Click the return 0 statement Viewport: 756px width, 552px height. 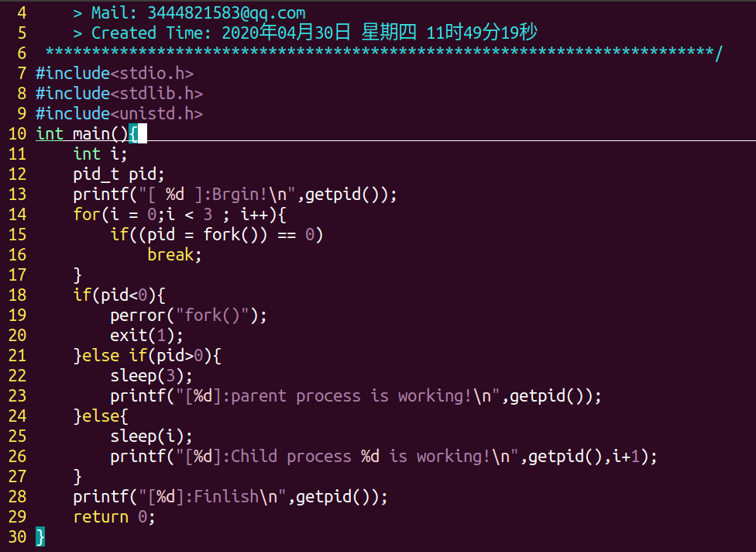114,517
